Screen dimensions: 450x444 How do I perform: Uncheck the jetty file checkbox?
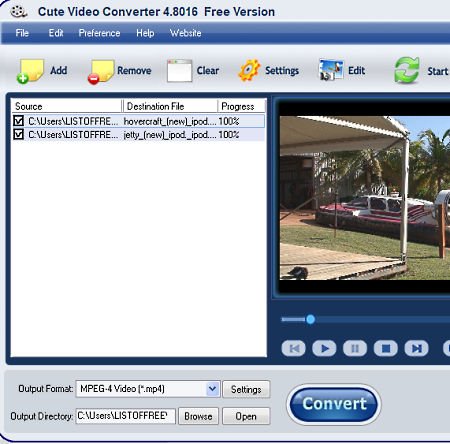19,134
